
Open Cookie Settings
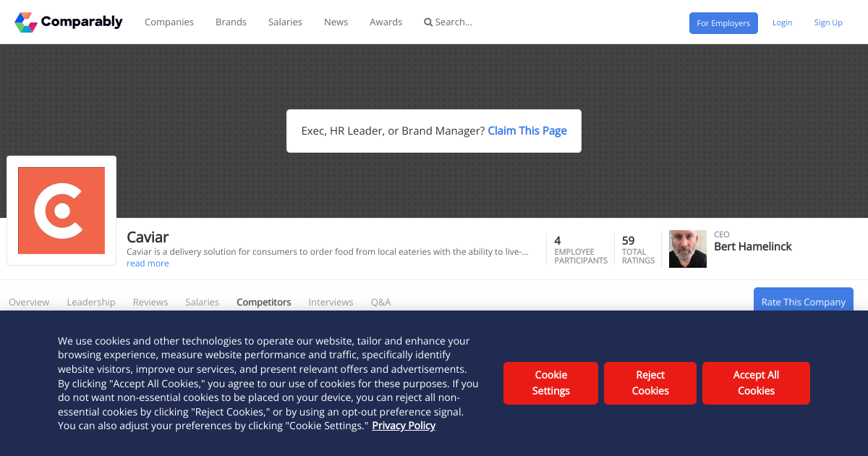pos(551,383)
